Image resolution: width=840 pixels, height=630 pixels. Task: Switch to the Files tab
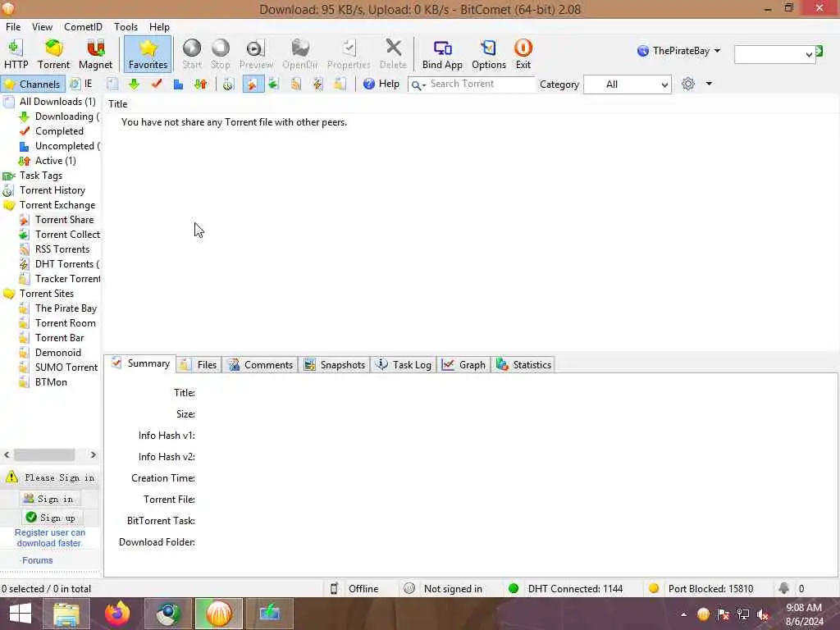199,365
